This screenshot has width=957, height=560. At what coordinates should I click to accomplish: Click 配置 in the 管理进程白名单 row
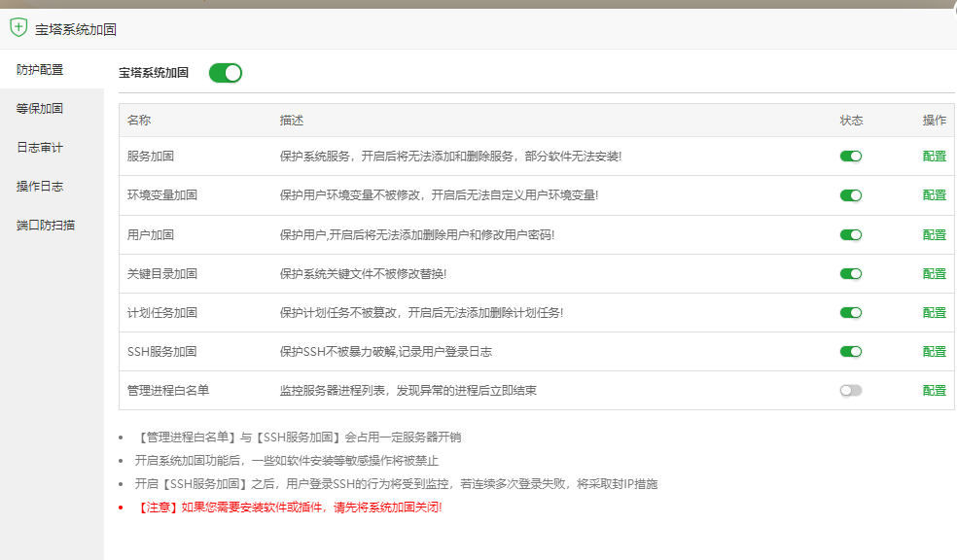[x=935, y=391]
